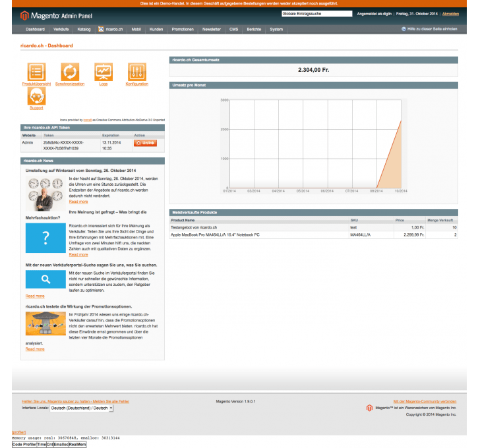Open the Newsletter menu
The height and width of the screenshot is (448, 478).
211,29
